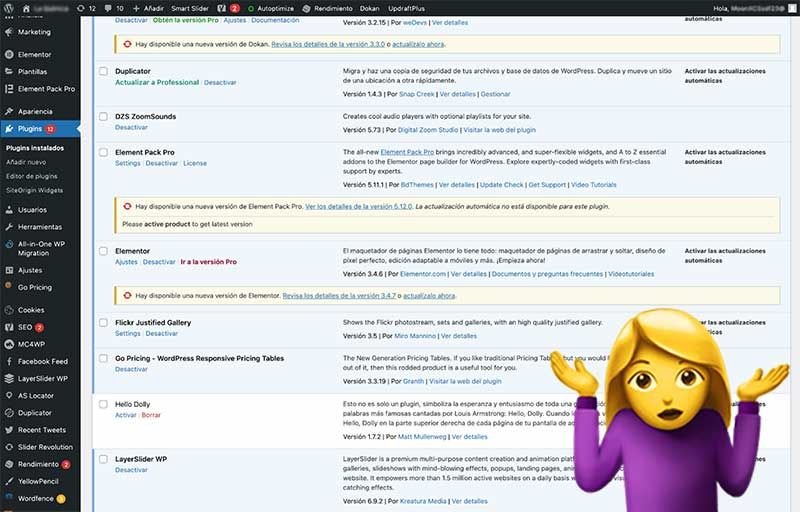Open sidebar Rendimiento item with badge 2

40,464
